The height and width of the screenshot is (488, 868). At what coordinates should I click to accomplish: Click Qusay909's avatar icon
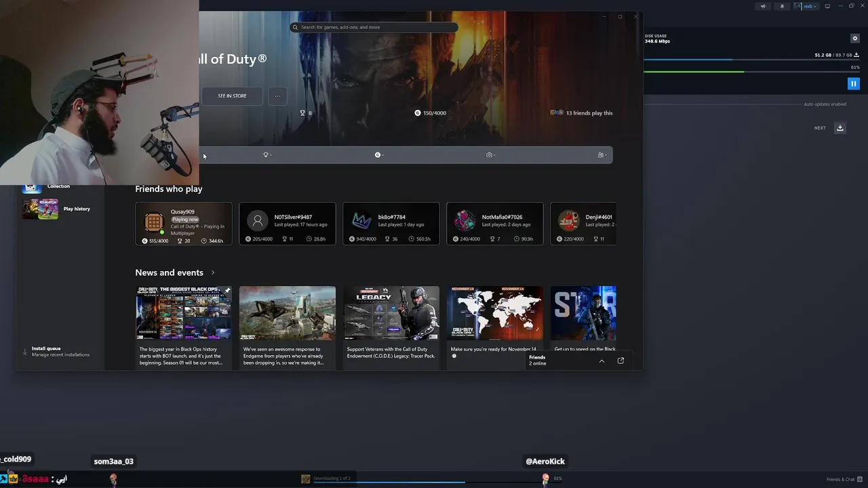tap(154, 221)
